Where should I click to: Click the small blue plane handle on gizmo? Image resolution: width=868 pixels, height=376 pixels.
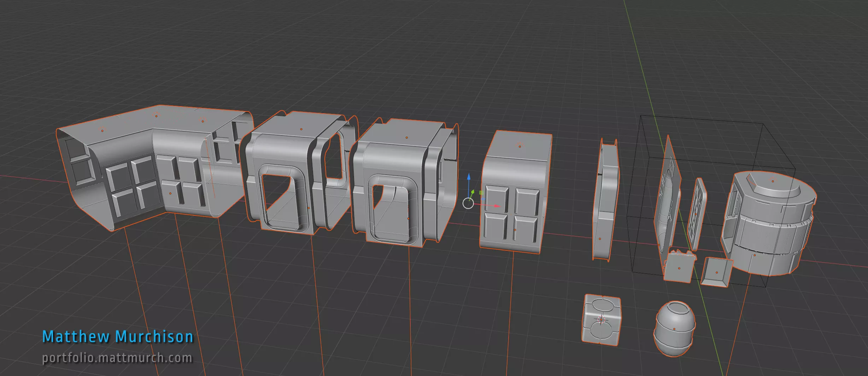[483, 199]
